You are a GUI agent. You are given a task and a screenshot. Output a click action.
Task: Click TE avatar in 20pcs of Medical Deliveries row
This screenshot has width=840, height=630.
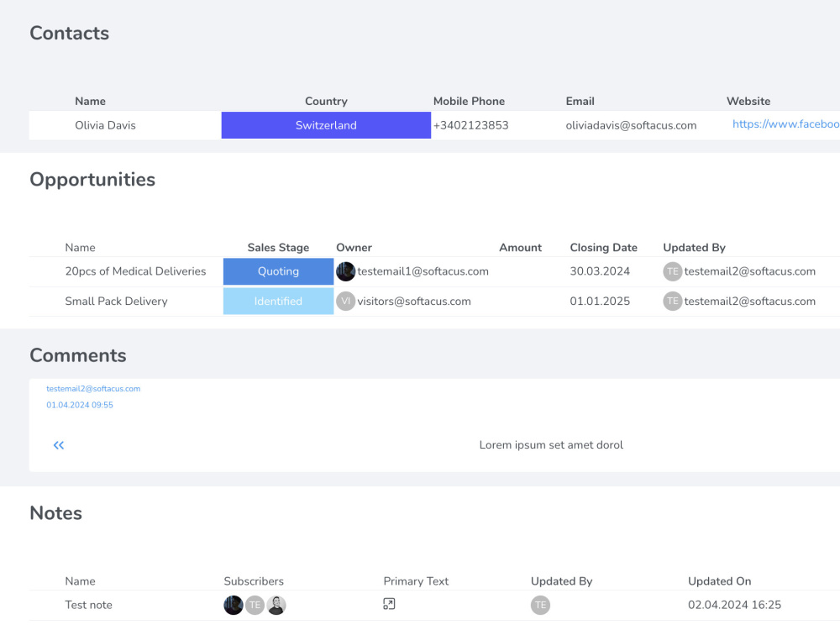[672, 271]
